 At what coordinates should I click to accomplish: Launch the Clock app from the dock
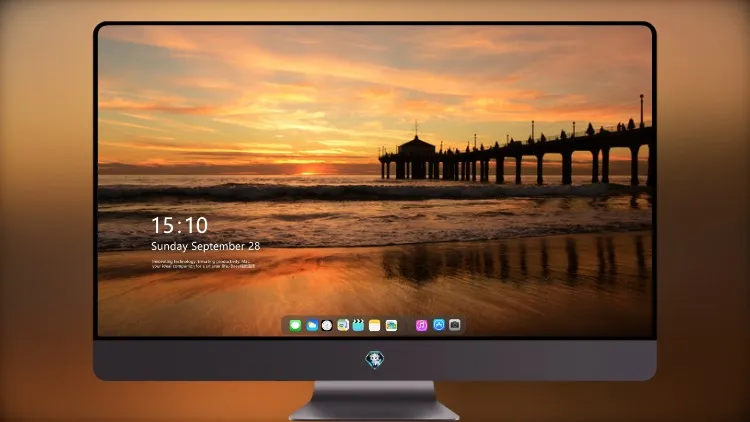tap(327, 325)
